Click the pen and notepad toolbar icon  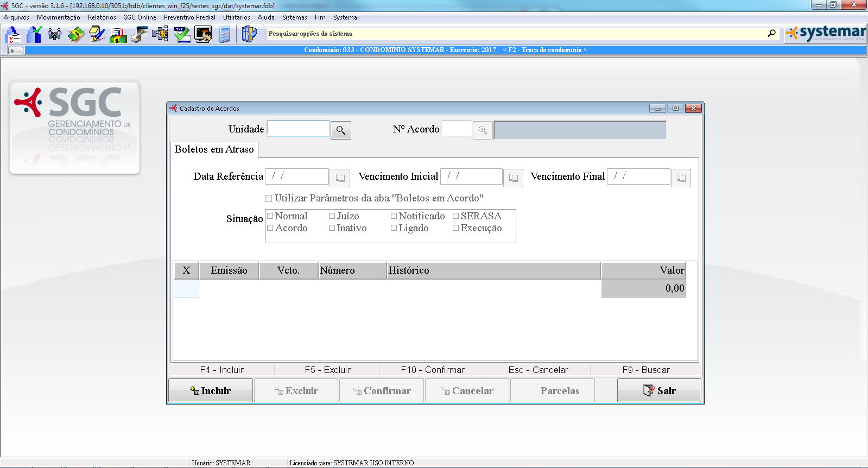(x=97, y=35)
